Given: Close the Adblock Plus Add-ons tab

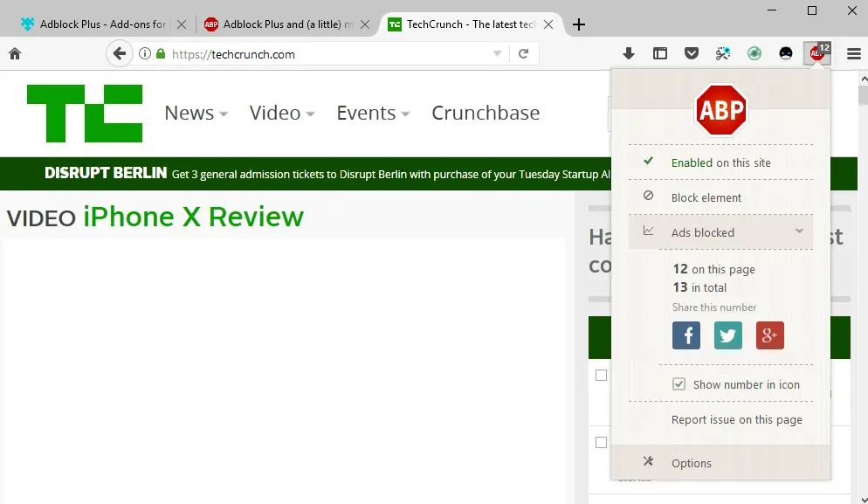Looking at the screenshot, I should pos(182,24).
